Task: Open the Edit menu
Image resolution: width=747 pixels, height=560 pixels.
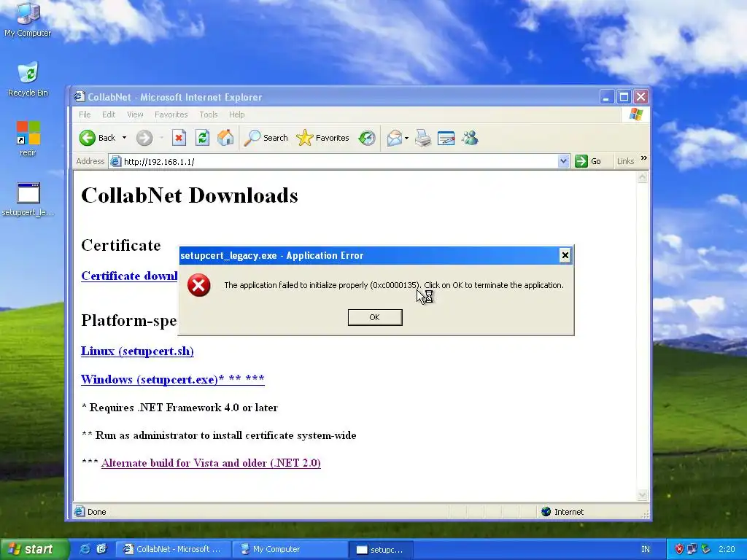Action: (x=109, y=114)
